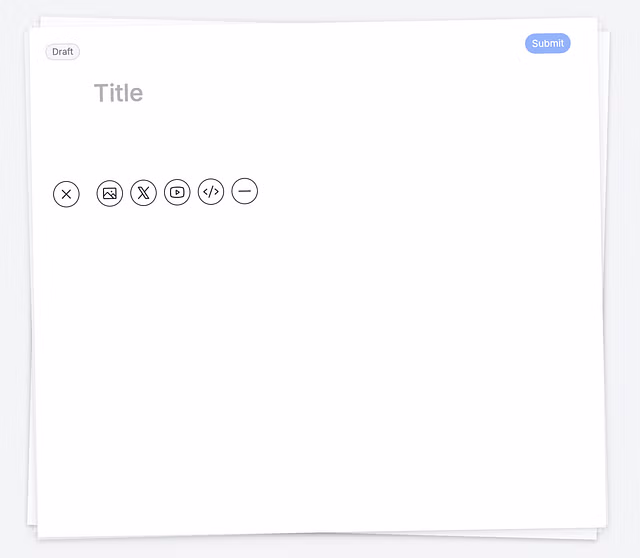Submit the draft post
640x558 pixels.
[x=547, y=43]
